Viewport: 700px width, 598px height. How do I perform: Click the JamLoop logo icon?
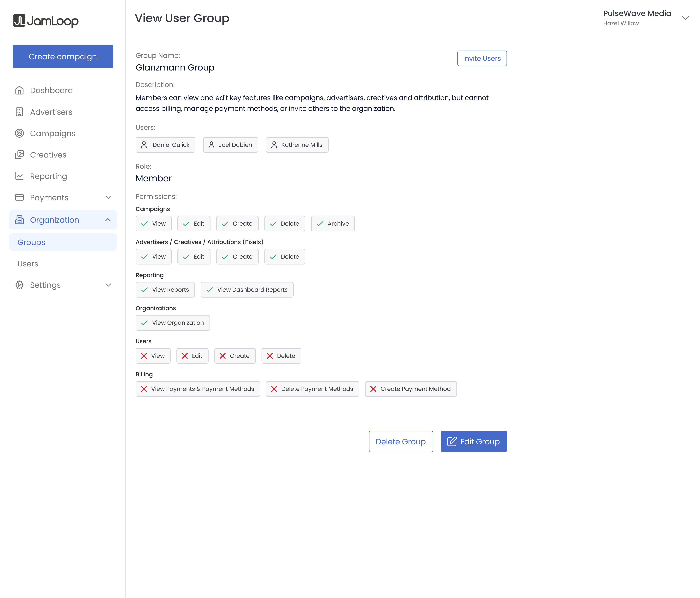tap(19, 21)
